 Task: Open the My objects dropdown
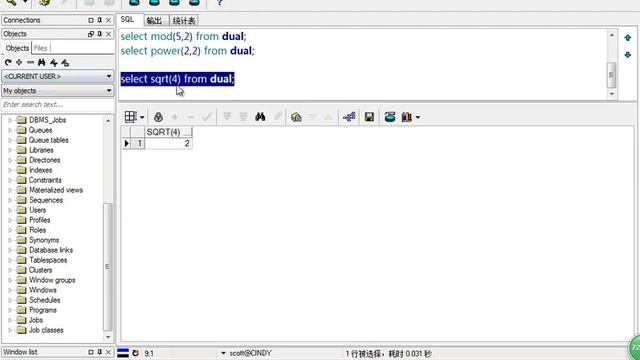109,91
